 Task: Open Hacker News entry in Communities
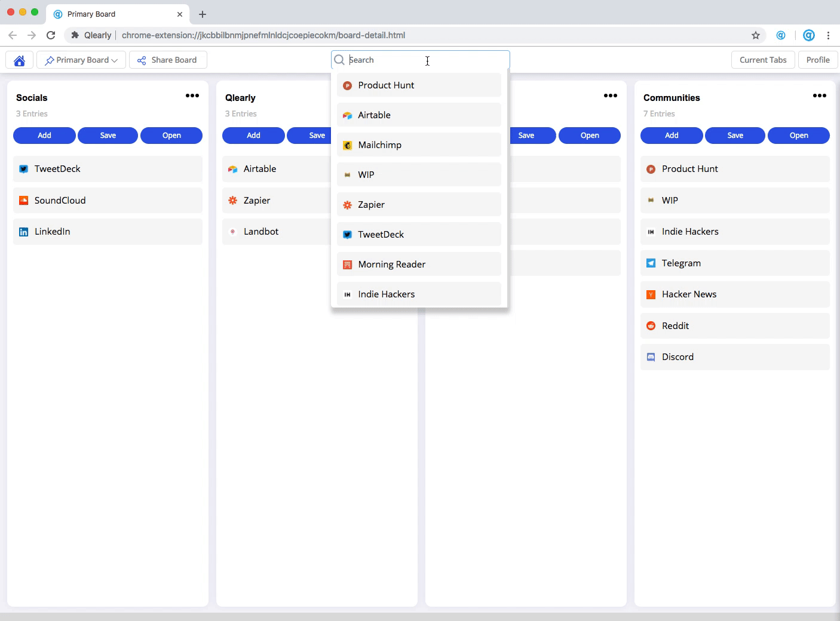click(735, 294)
